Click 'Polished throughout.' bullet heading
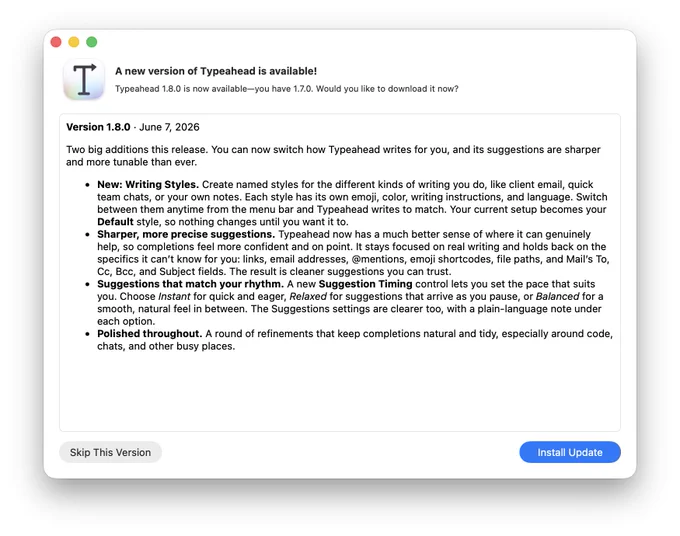The height and width of the screenshot is (536, 680). click(150, 334)
